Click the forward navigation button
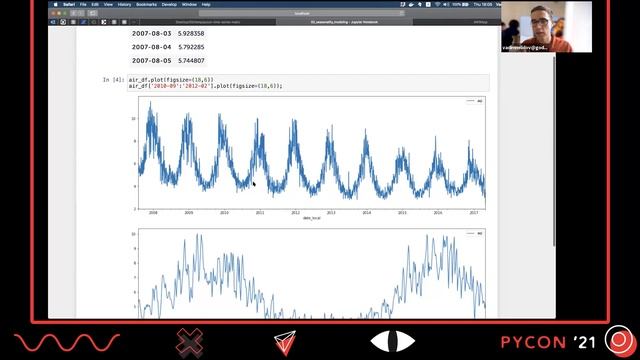 [81, 13]
